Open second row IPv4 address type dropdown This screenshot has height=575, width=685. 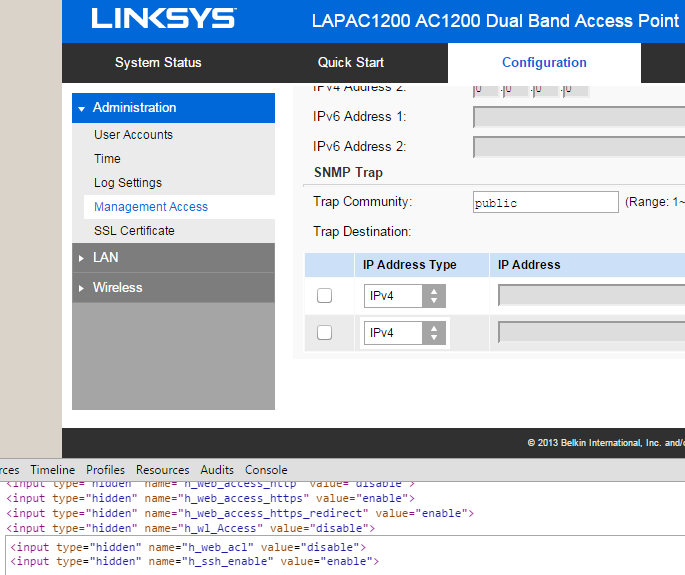[405, 333]
